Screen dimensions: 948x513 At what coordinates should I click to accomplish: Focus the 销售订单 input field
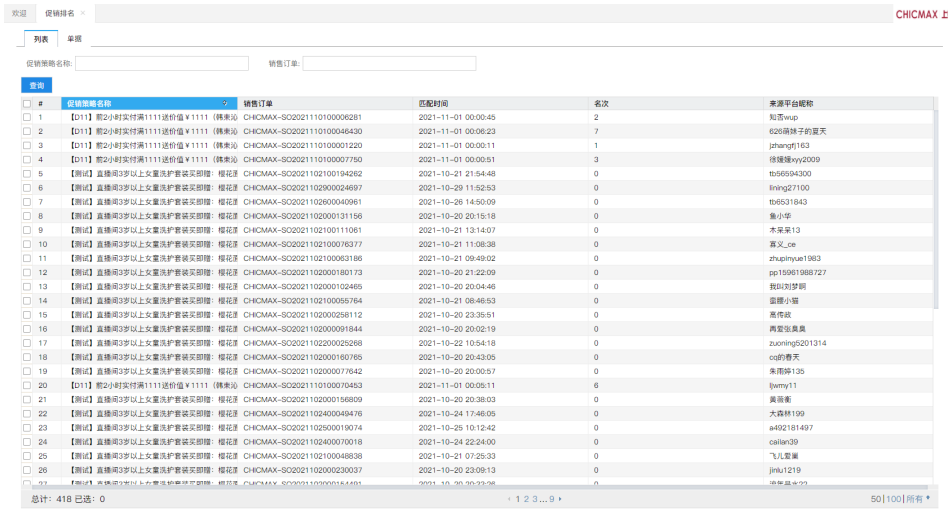click(x=389, y=63)
